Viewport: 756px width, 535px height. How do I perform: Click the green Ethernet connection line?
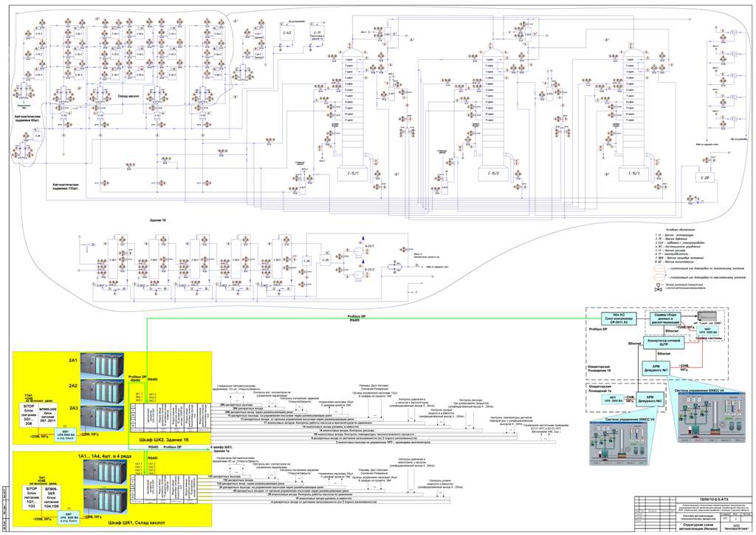coord(517,318)
